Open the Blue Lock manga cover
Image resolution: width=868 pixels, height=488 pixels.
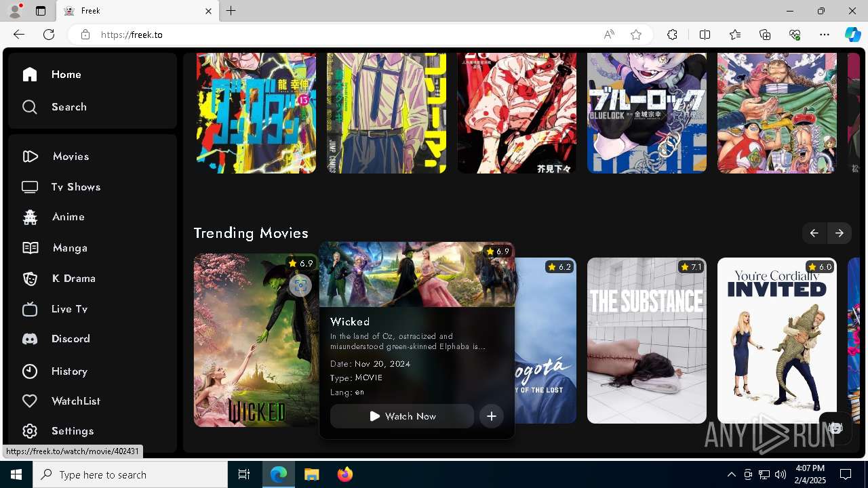pos(647,113)
